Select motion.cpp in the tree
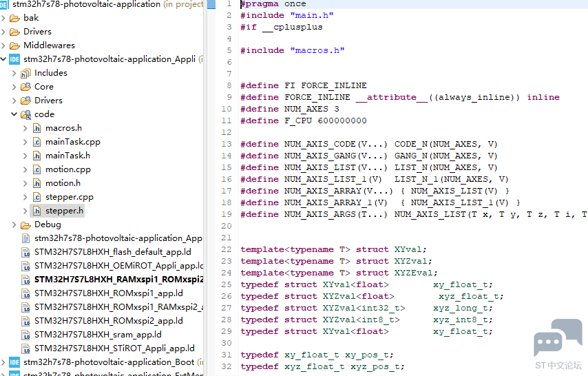This screenshot has width=588, height=376. (x=68, y=169)
